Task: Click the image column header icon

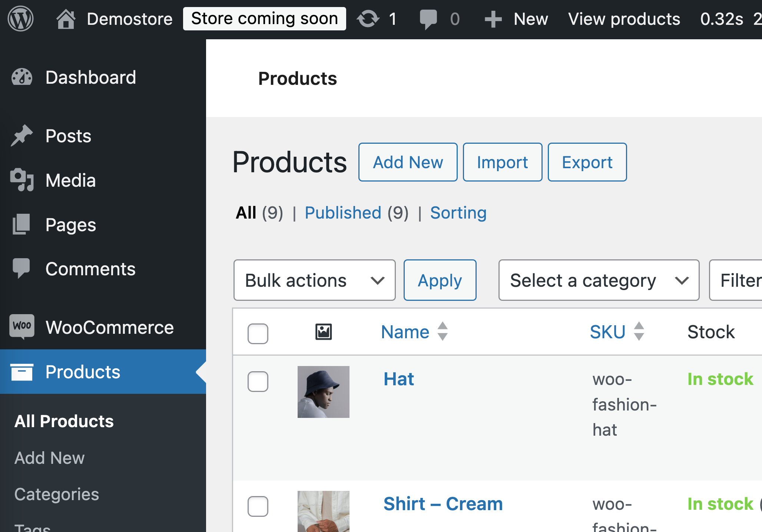Action: pos(323,332)
